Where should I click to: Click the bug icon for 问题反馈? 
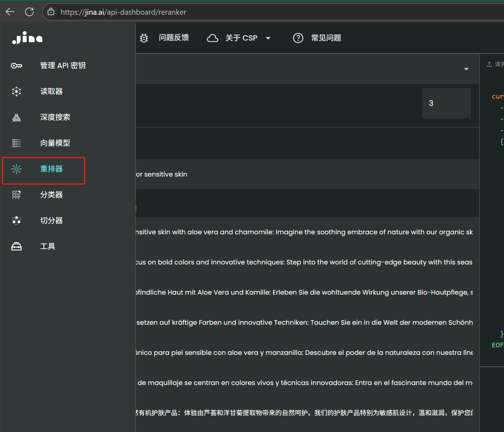pyautogui.click(x=144, y=38)
